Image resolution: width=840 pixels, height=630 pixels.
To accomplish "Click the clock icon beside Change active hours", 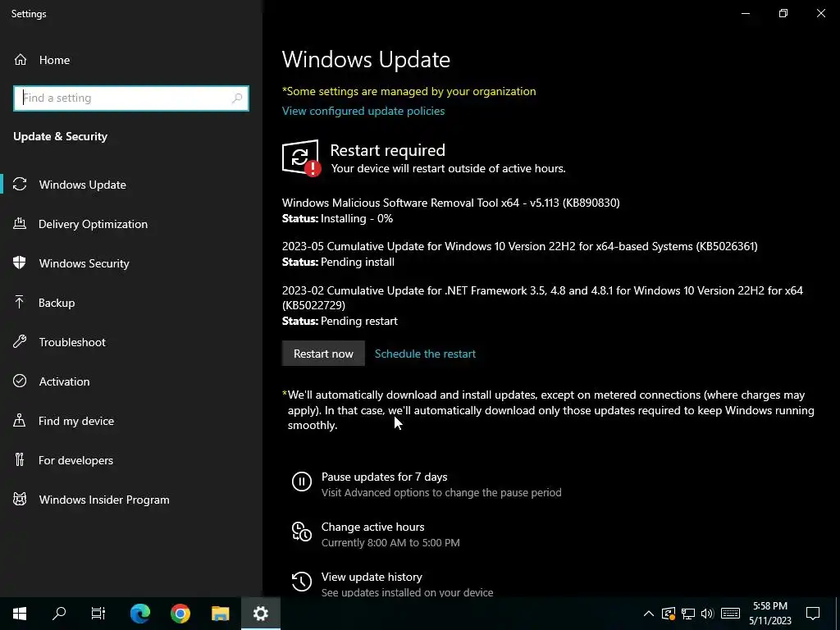I will [x=302, y=532].
